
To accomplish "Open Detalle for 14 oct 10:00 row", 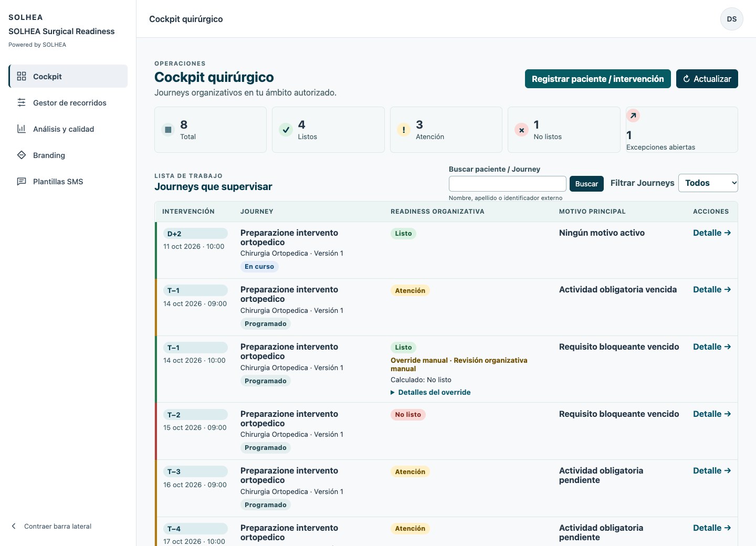I will 712,346.
